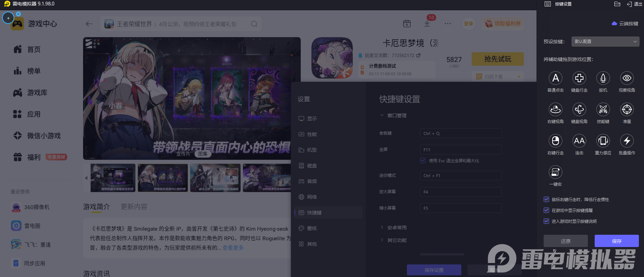Open 显示 settings tab
This screenshot has height=277, width=644.
click(328, 119)
